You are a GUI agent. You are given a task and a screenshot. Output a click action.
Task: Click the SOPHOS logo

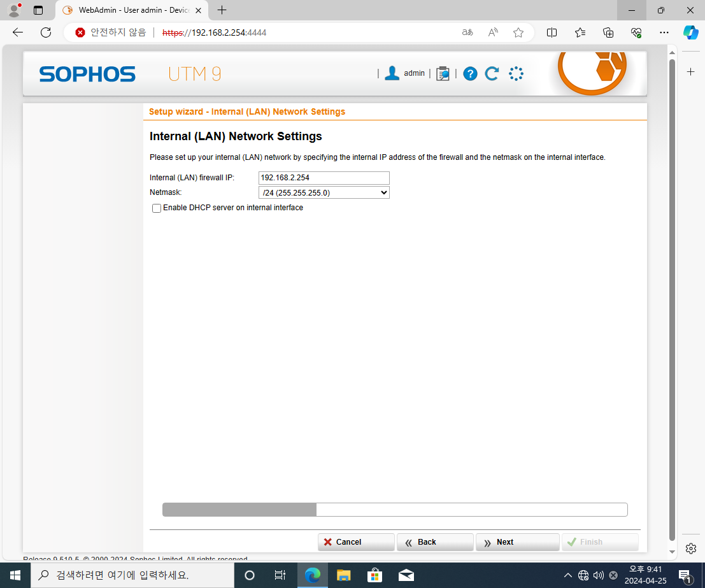click(87, 75)
